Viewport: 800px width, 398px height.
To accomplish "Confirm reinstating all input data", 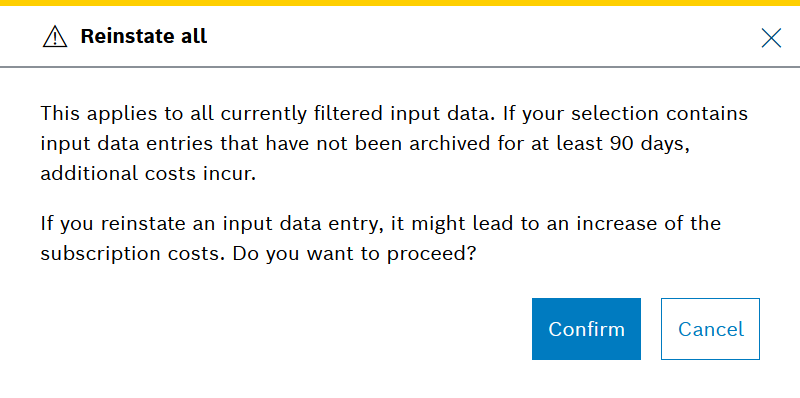I will pyautogui.click(x=586, y=329).
